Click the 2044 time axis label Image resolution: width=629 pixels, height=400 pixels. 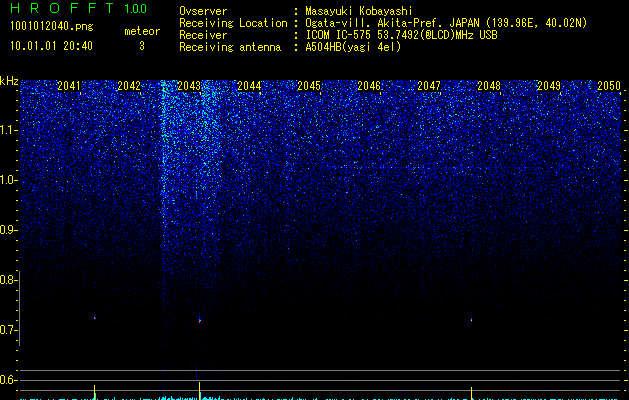249,86
